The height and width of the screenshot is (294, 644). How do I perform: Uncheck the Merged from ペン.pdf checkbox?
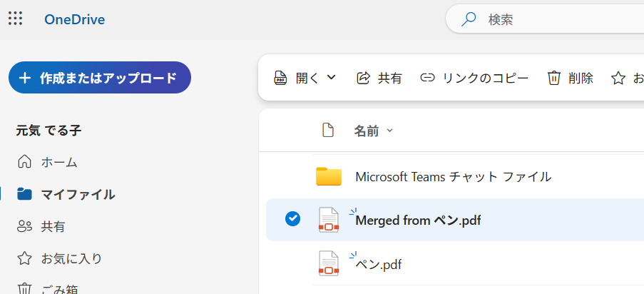[292, 219]
